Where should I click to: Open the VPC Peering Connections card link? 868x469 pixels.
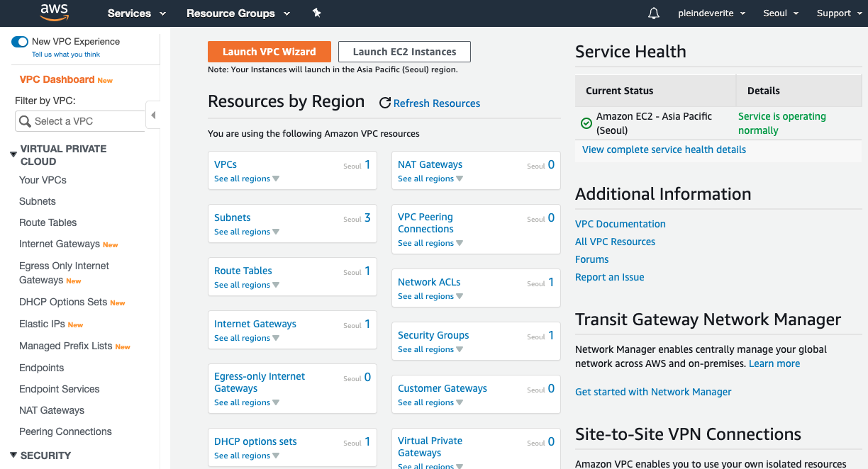coord(425,223)
